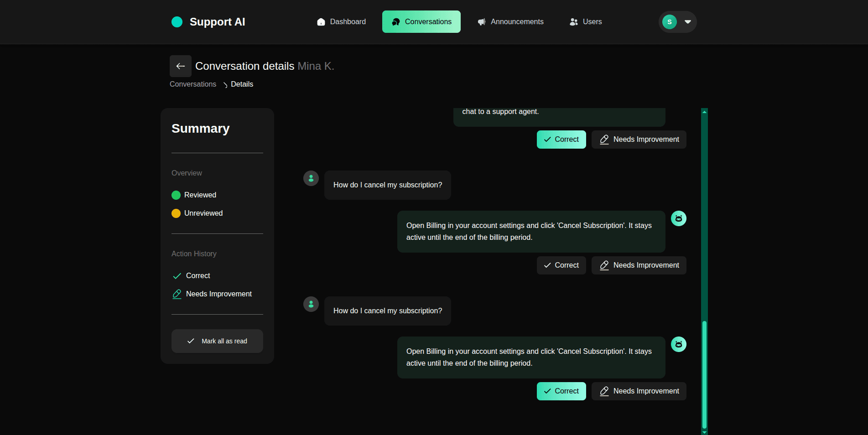Viewport: 868px width, 435px height.
Task: Click the bot avatar beside first billing answer
Action: tap(679, 218)
